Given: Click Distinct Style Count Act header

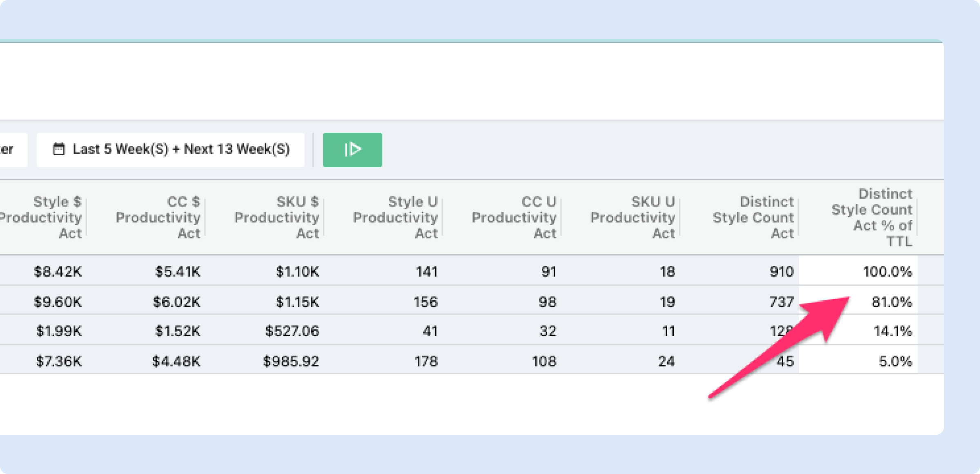Looking at the screenshot, I should pos(753,217).
